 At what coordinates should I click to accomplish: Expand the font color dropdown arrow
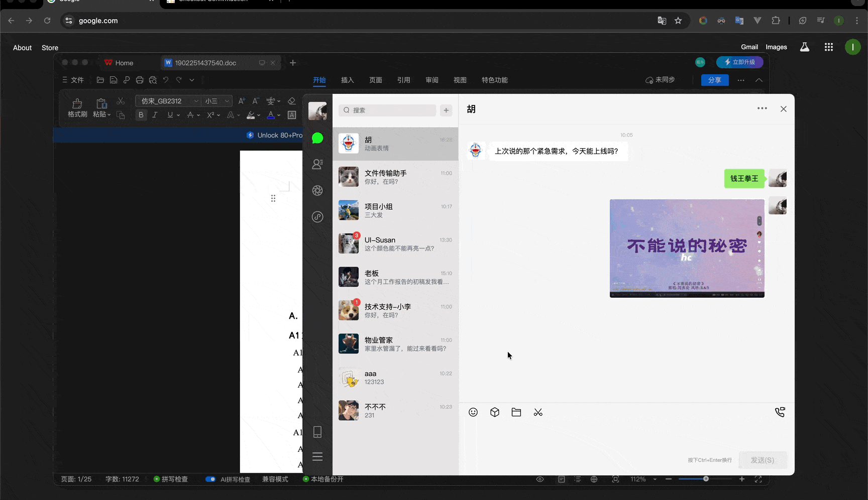(x=278, y=115)
